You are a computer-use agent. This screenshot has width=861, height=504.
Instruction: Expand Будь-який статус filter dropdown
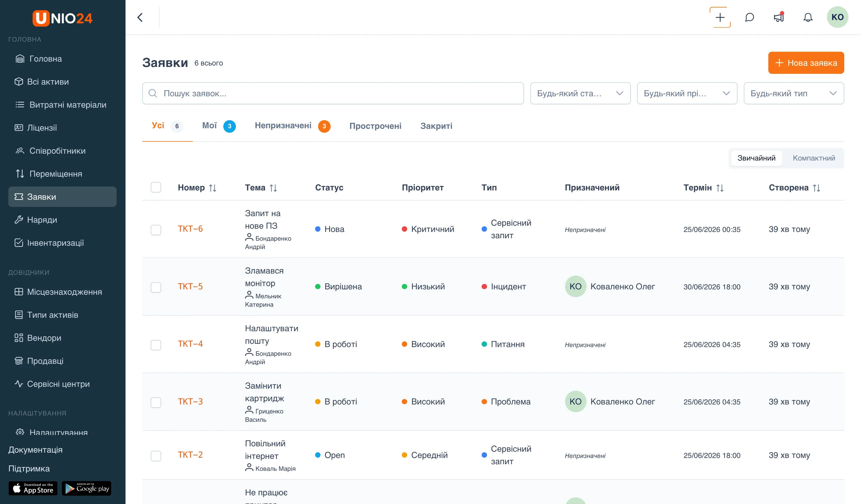point(580,93)
